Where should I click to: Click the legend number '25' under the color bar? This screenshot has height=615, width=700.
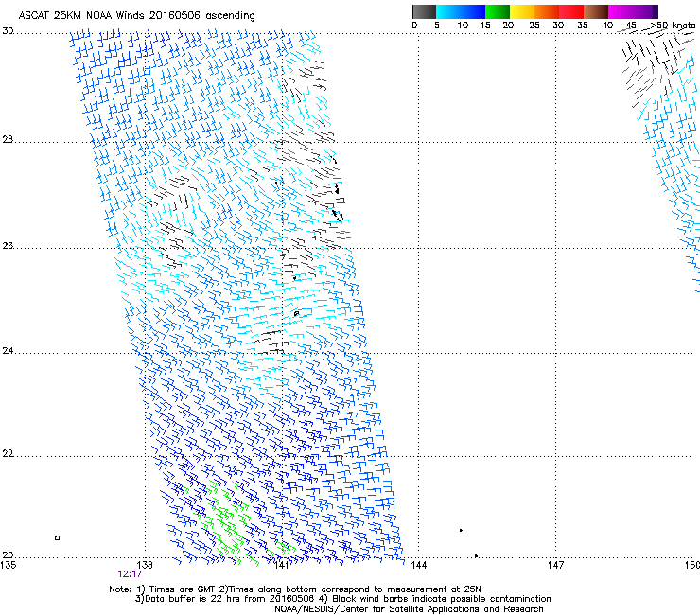[x=534, y=26]
